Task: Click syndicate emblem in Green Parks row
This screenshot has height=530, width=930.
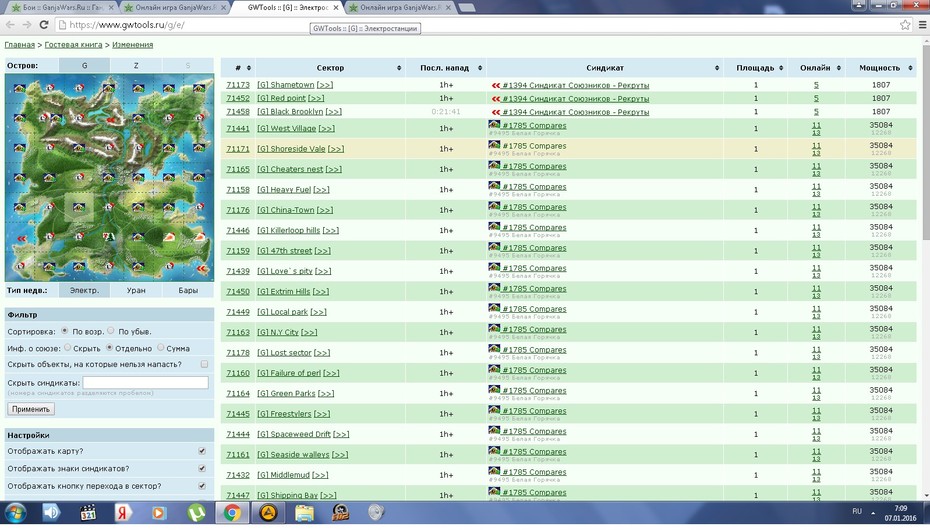Action: [x=494, y=389]
